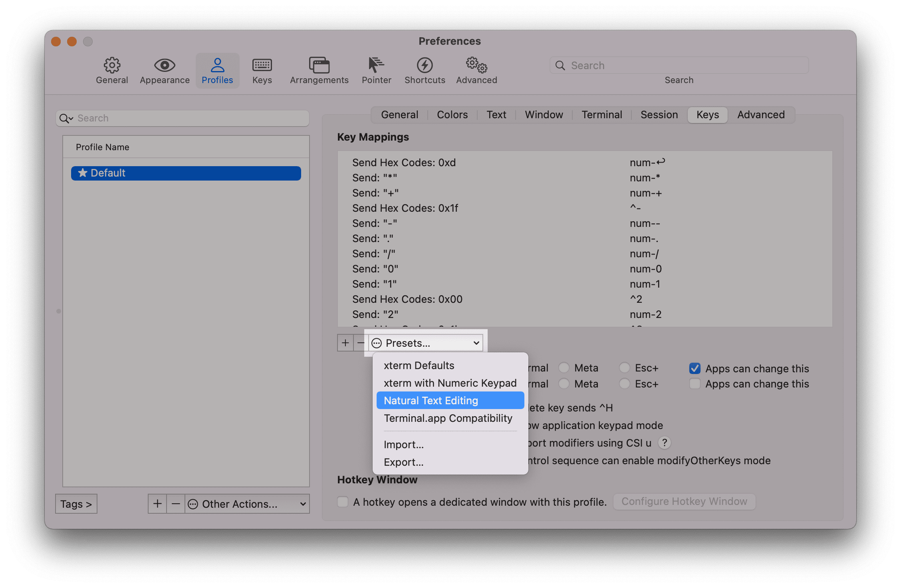Switch to Colors tab

click(x=452, y=115)
